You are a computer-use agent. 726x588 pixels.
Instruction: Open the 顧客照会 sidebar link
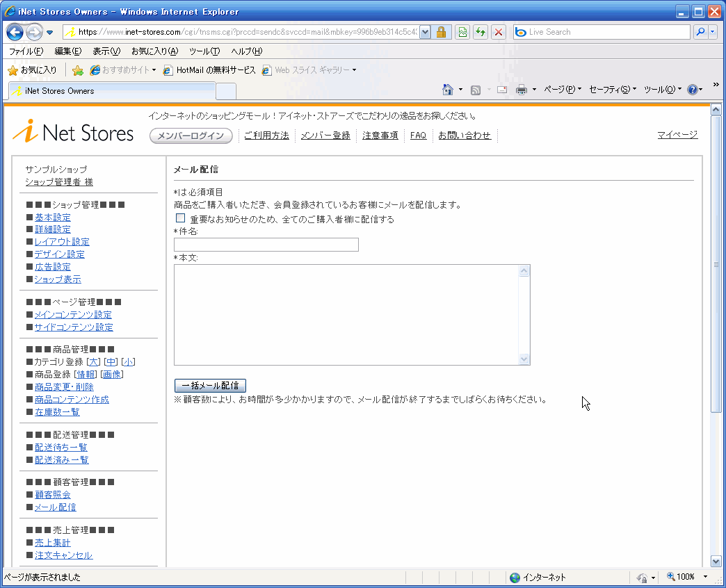coord(53,495)
